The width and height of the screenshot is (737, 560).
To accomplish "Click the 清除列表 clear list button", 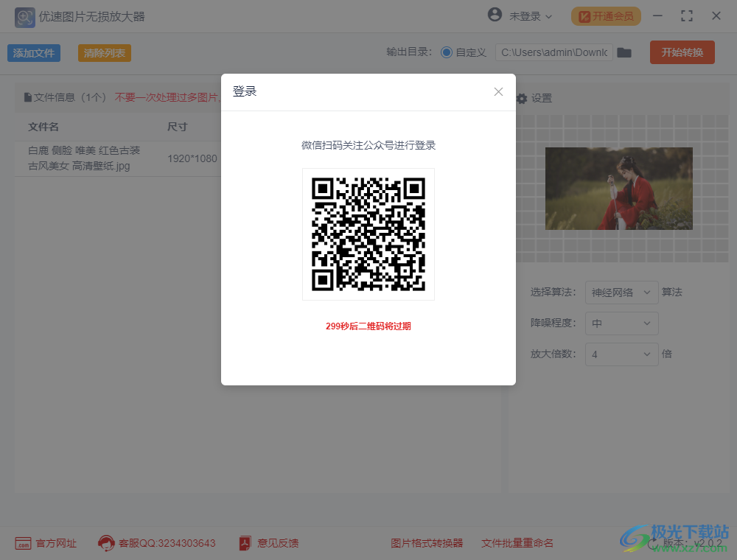I will click(x=104, y=52).
